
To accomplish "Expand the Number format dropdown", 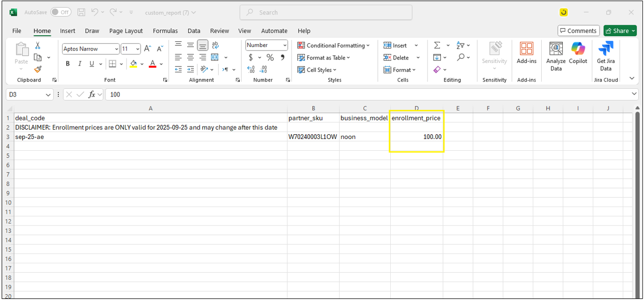I will (x=284, y=45).
